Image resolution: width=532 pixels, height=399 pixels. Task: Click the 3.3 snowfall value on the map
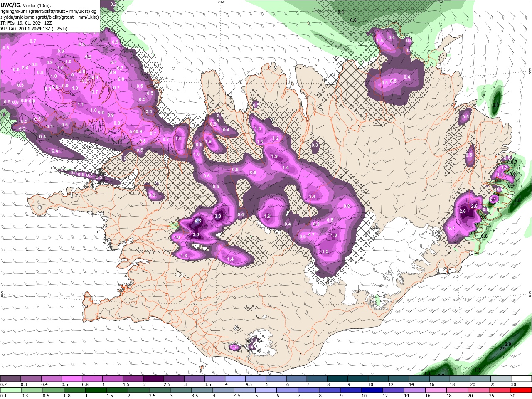pos(218,216)
